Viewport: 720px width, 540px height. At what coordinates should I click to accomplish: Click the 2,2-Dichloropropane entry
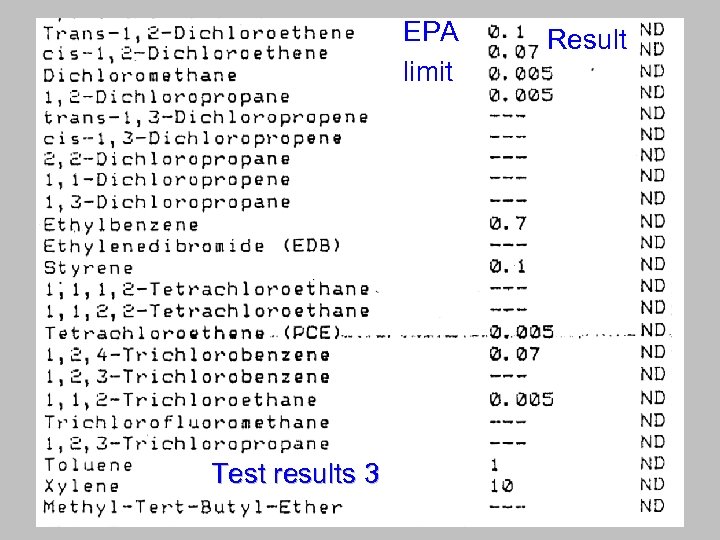pyautogui.click(x=167, y=159)
